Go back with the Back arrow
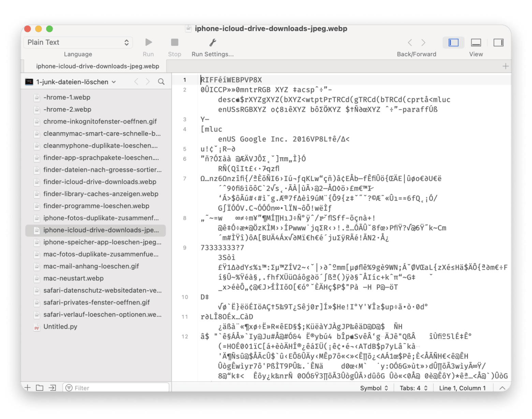This screenshot has height=419, width=532. click(410, 43)
